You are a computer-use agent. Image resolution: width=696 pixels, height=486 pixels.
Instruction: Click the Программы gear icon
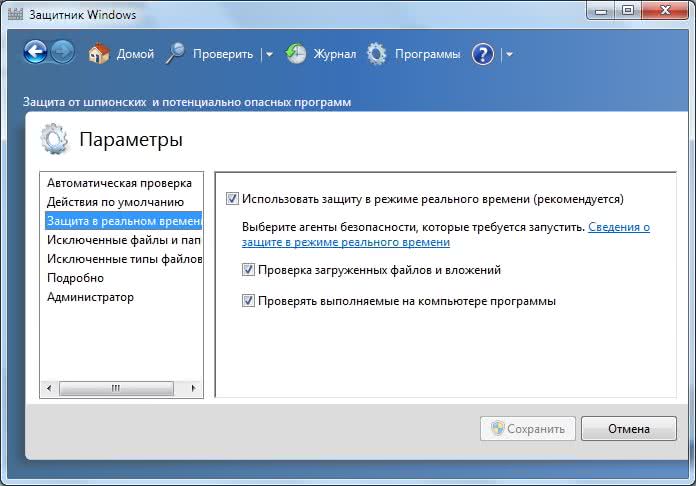(377, 54)
